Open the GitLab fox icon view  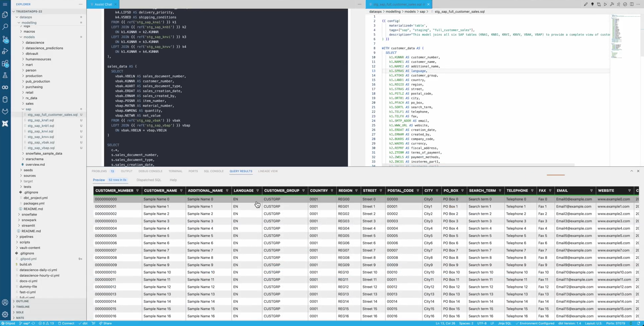click(x=5, y=112)
